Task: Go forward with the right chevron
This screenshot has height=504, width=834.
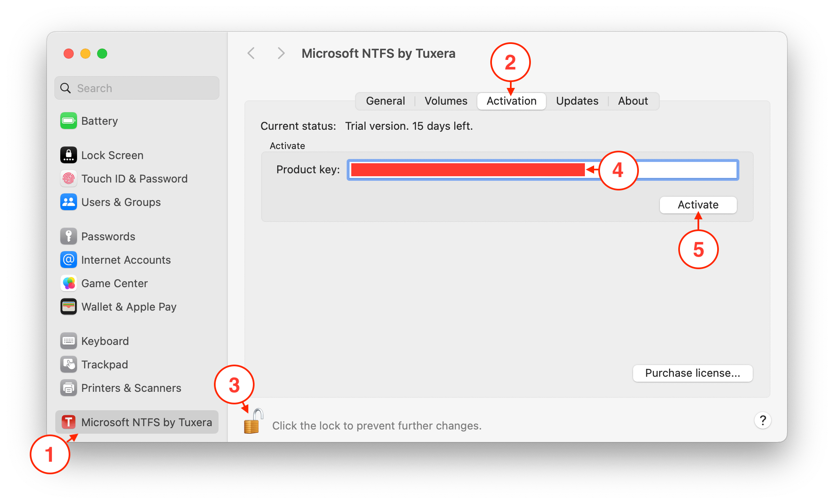Action: coord(281,54)
